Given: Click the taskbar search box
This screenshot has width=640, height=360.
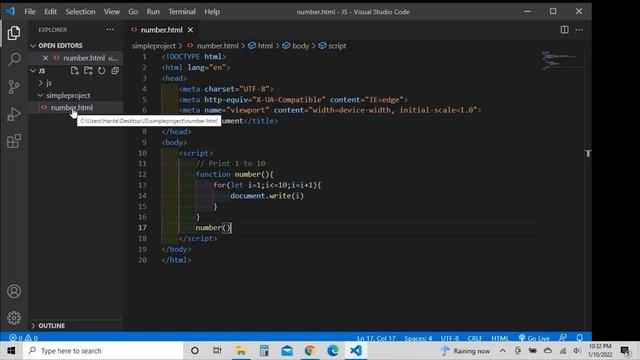Looking at the screenshot, I should pos(103,351).
